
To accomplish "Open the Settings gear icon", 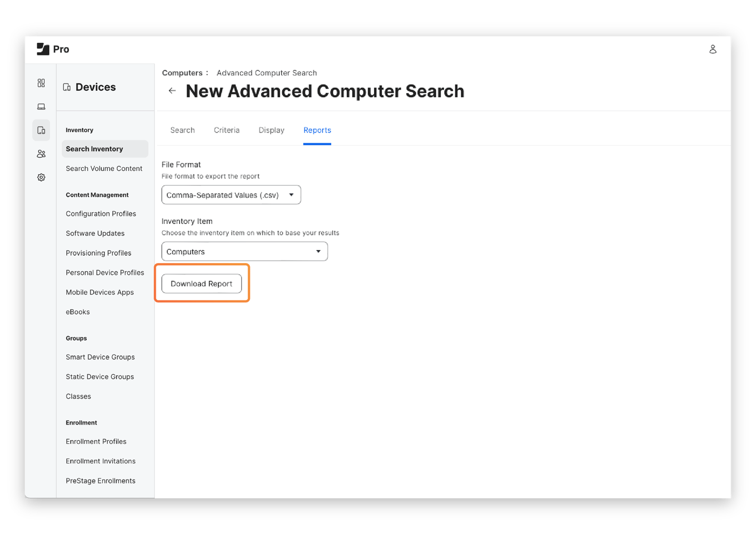I will 41,177.
